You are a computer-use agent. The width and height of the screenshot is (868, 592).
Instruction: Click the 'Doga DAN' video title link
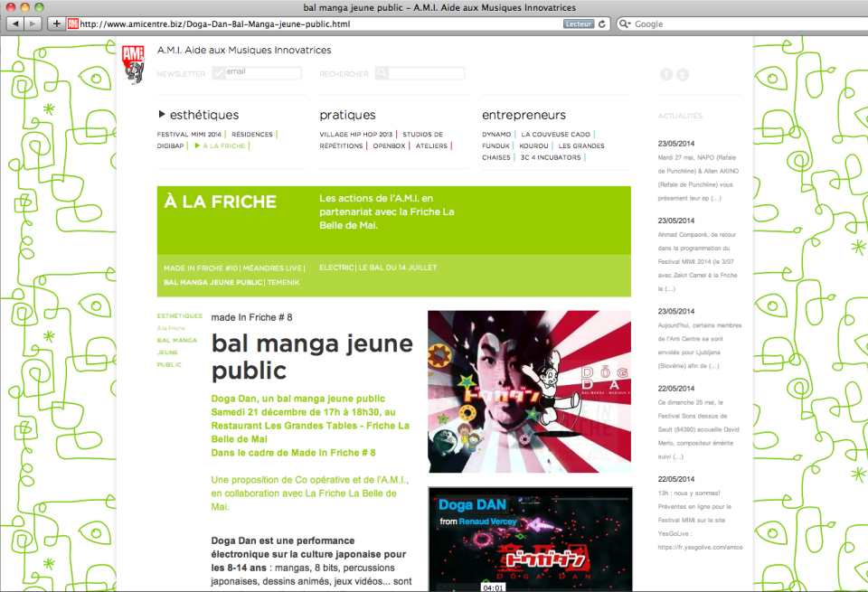pyautogui.click(x=472, y=504)
